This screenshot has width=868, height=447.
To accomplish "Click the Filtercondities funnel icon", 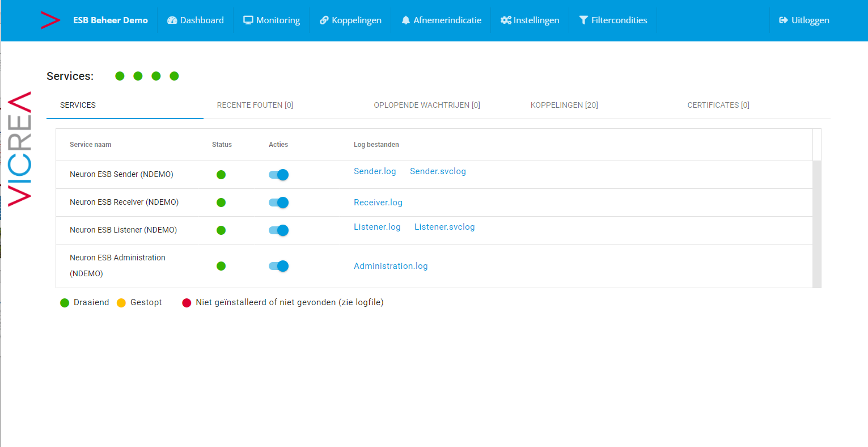I will pos(583,20).
